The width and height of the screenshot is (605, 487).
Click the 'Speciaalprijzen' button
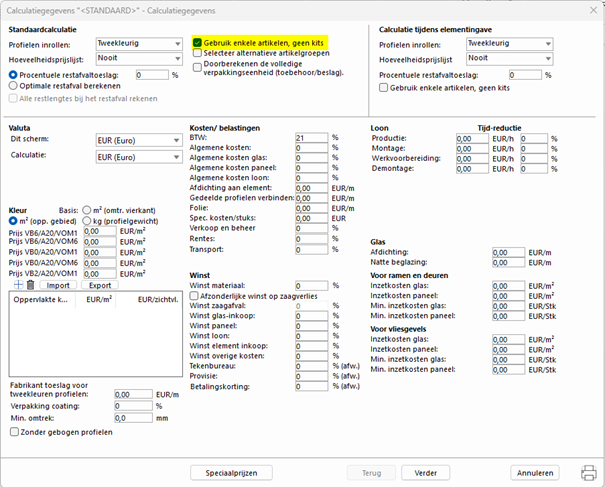pos(231,472)
